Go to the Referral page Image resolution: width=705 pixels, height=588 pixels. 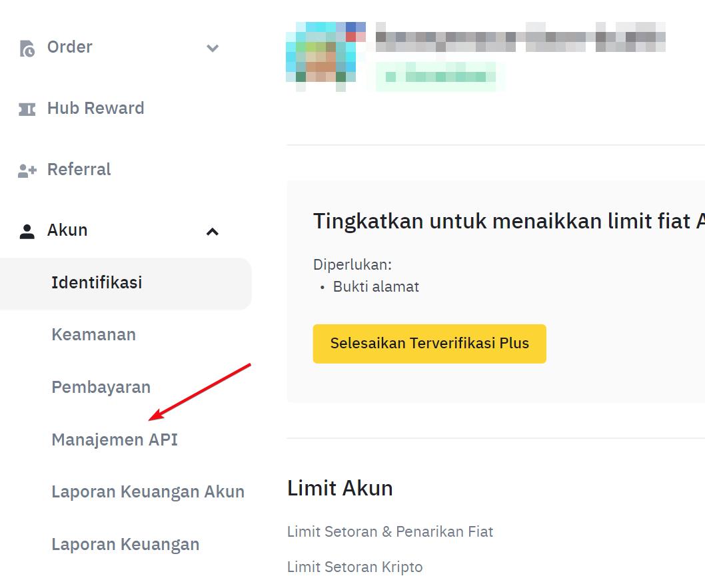pos(79,169)
